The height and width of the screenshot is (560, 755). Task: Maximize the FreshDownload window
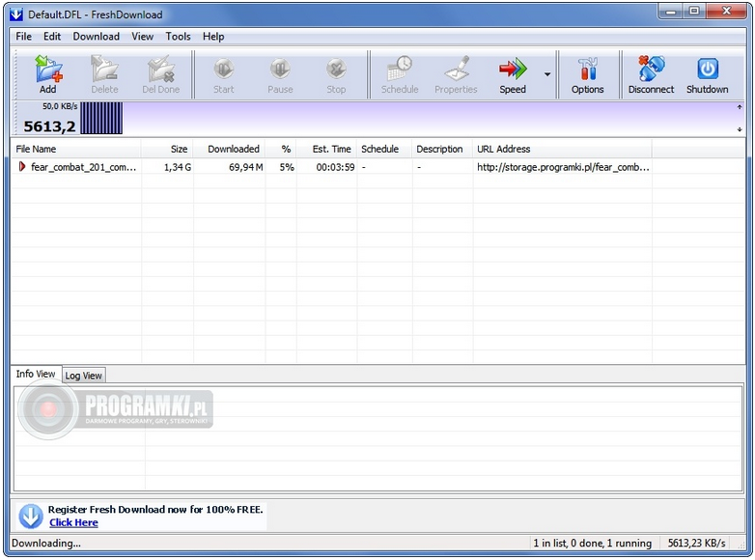pyautogui.click(x=694, y=12)
